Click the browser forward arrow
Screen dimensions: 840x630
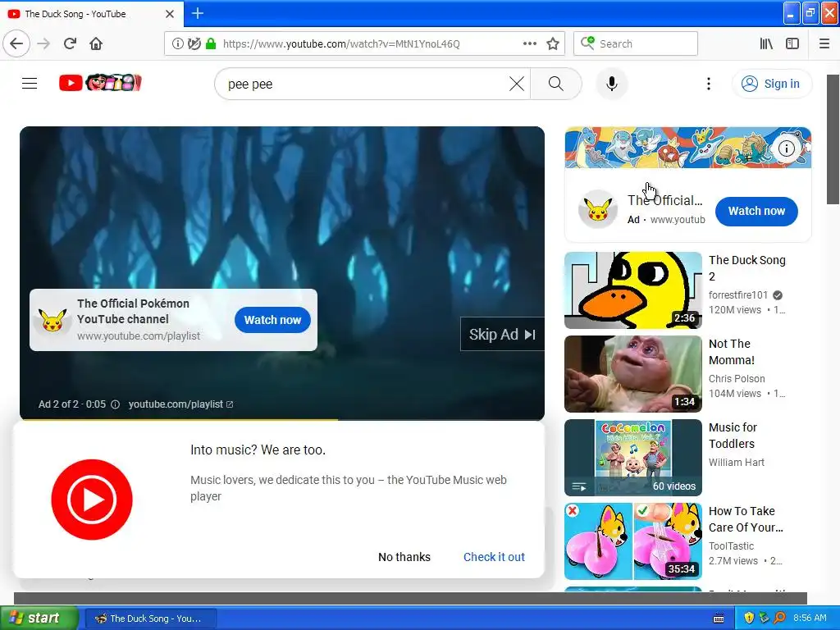point(43,43)
